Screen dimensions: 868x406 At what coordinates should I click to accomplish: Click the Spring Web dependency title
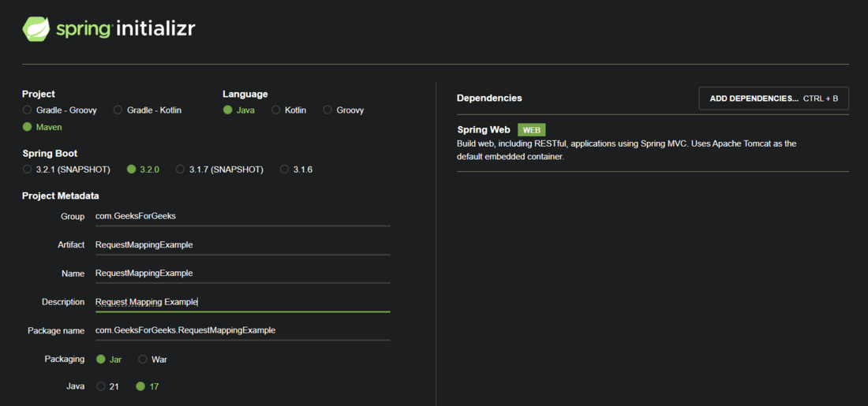pyautogui.click(x=483, y=130)
